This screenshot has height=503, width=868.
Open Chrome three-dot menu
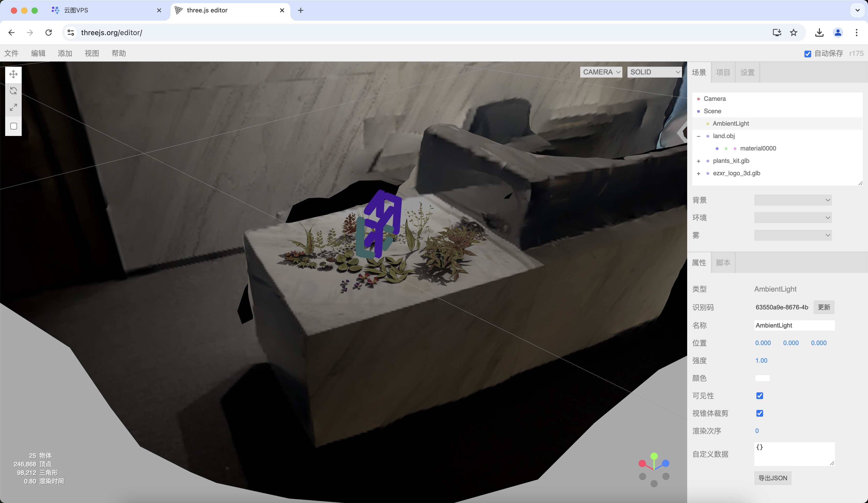click(857, 32)
